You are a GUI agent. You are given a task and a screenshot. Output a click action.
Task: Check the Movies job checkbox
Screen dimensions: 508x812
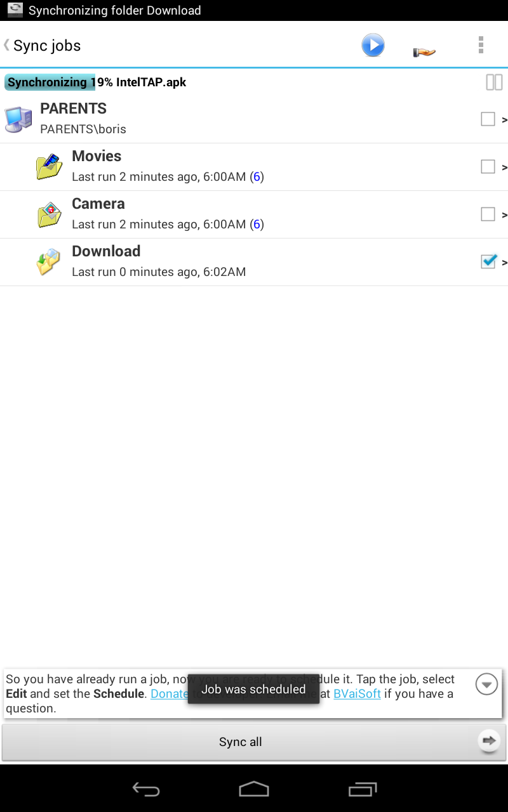(x=488, y=166)
